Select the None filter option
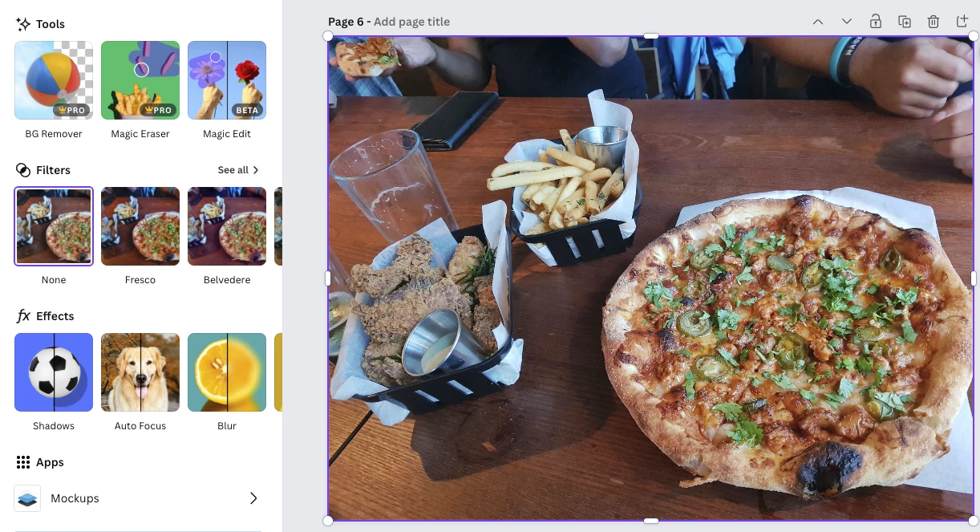 pyautogui.click(x=54, y=226)
